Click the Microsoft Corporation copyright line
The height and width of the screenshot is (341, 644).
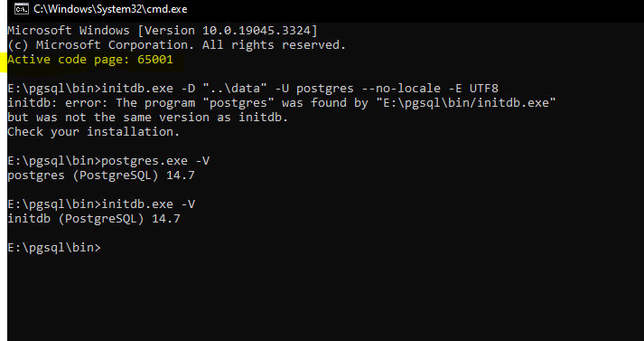point(177,45)
